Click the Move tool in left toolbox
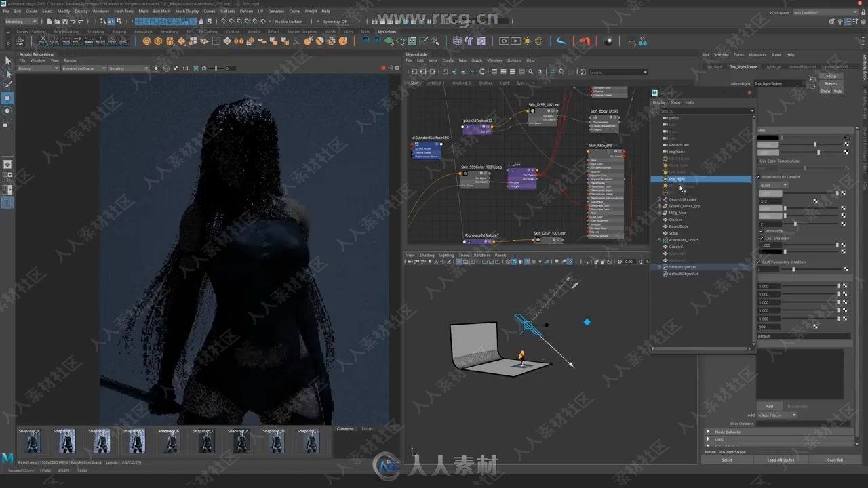868x488 pixels. pyautogui.click(x=7, y=98)
